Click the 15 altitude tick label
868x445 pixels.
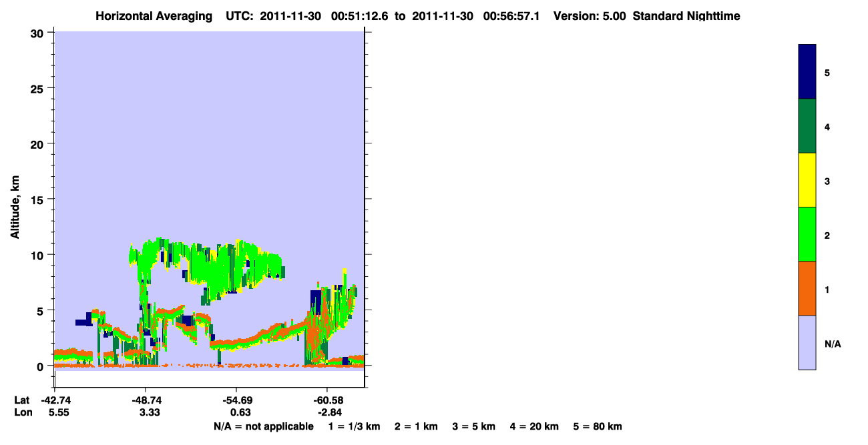38,199
